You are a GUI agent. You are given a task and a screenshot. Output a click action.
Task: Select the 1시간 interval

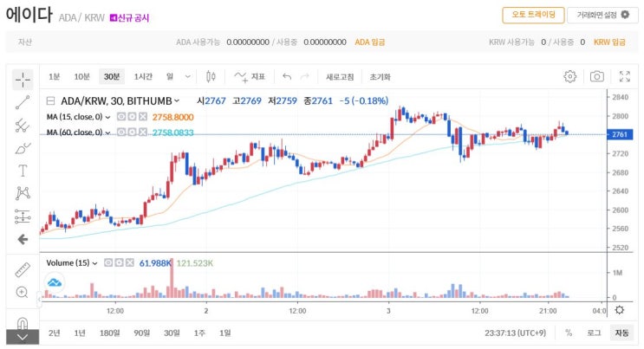pyautogui.click(x=143, y=77)
